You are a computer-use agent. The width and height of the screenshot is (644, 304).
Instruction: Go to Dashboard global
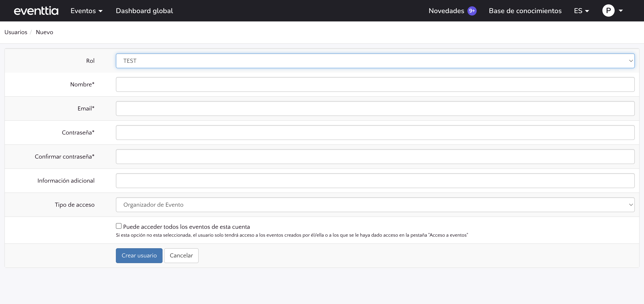pyautogui.click(x=144, y=11)
